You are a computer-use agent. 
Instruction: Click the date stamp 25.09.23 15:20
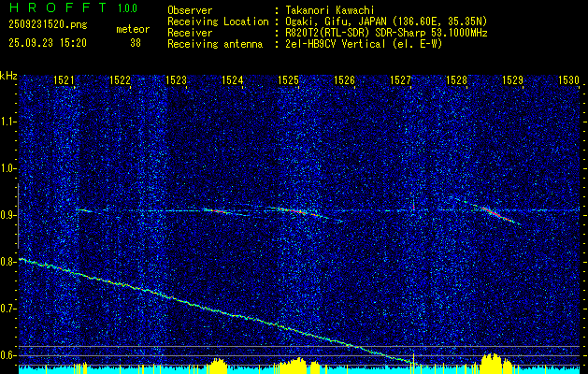(x=48, y=43)
